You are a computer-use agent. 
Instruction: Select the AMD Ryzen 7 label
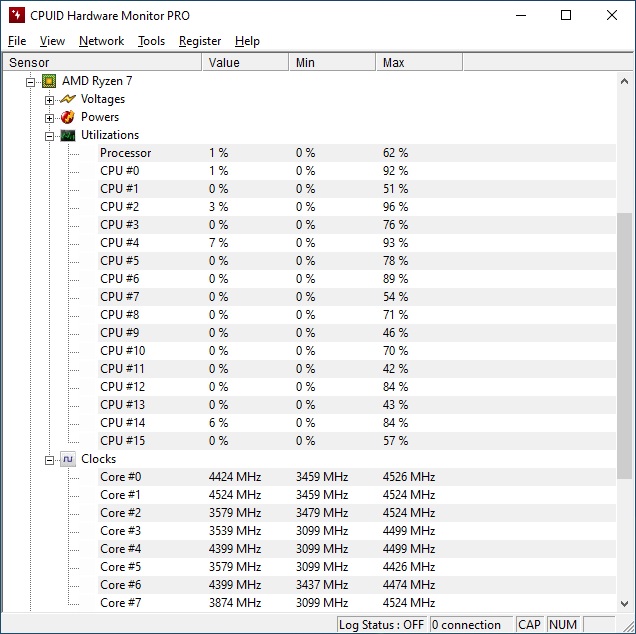[97, 81]
